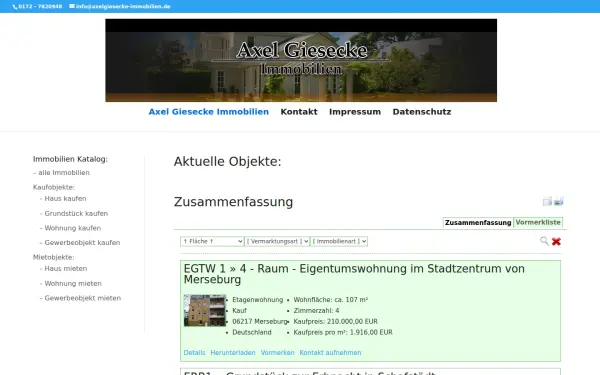
Task: Click the Details link of EGTW 1 listing
Action: tap(194, 352)
